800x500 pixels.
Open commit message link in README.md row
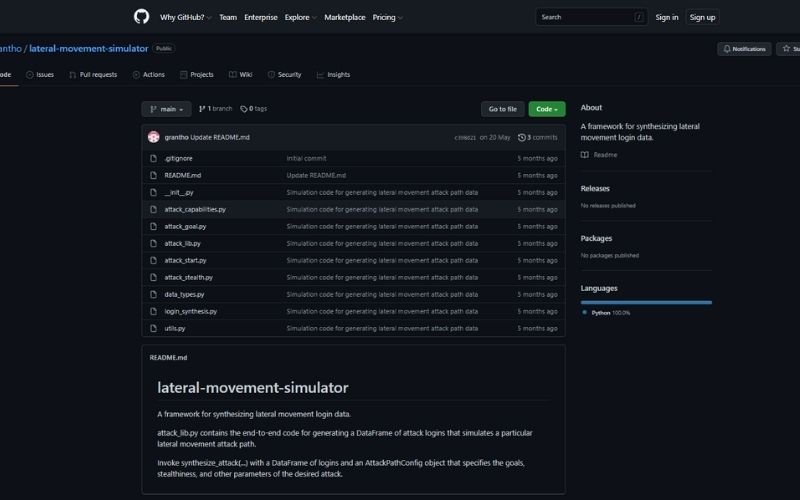click(x=316, y=176)
